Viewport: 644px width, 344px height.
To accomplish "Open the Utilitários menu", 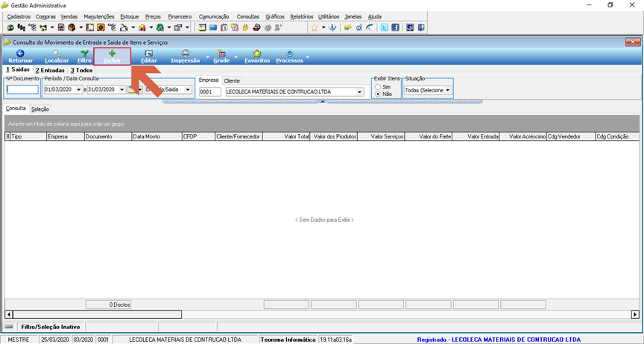I will tap(329, 16).
